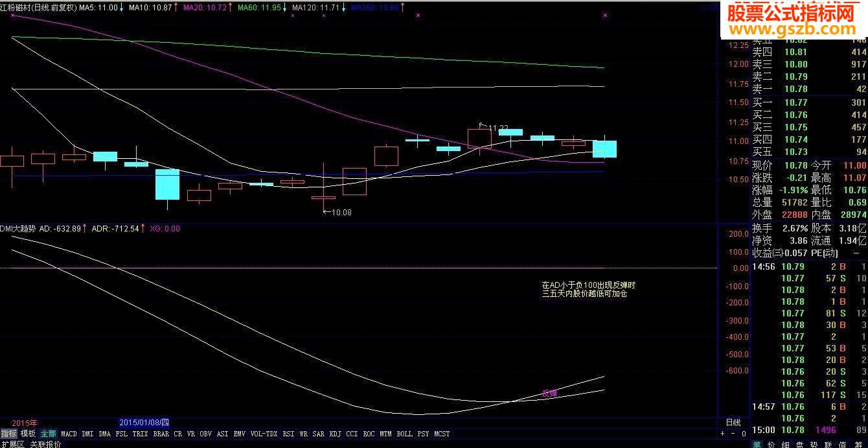Switch to the FSL indicator
This screenshot has height=448, width=868.
[122, 434]
